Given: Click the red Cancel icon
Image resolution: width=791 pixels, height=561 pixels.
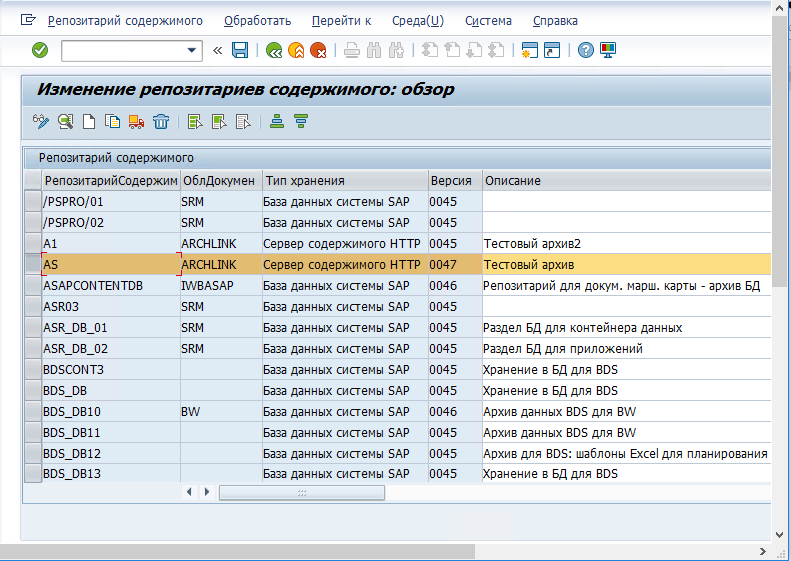Looking at the screenshot, I should tap(317, 50).
